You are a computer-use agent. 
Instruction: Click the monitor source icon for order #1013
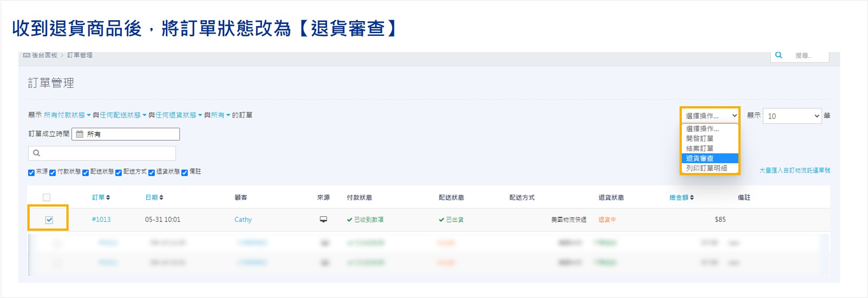(x=323, y=219)
